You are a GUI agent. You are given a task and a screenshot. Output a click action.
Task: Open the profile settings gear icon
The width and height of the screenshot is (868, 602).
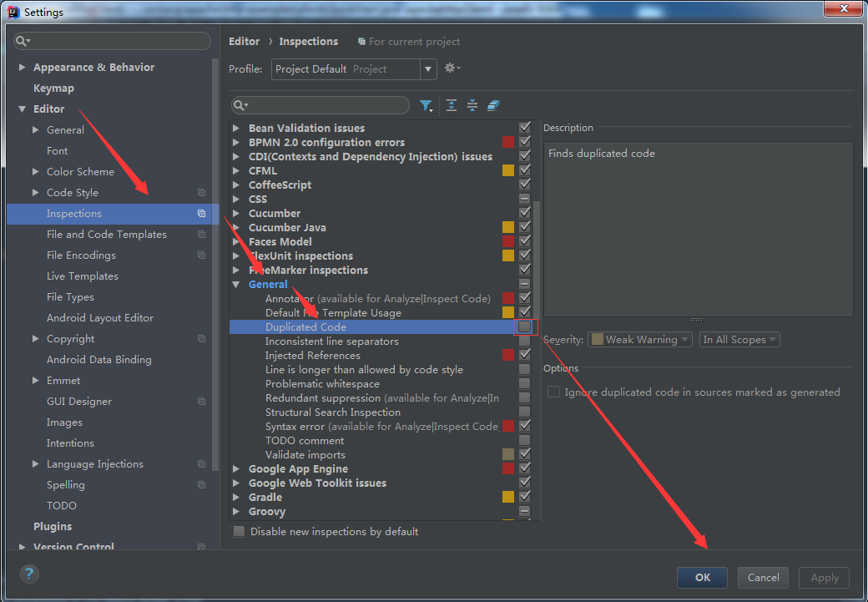click(x=449, y=68)
